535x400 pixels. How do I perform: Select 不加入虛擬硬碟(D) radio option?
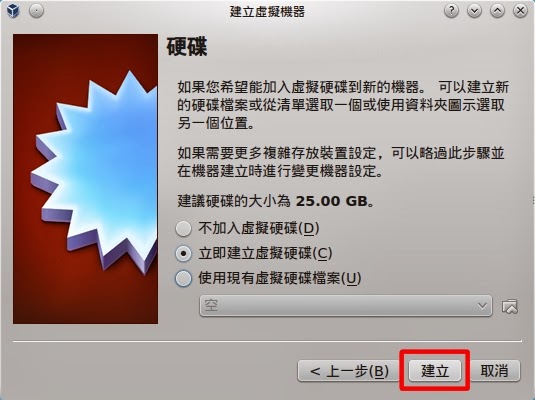(184, 228)
